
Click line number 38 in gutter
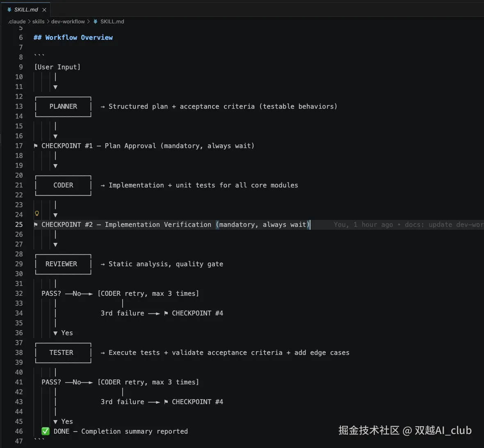[19, 352]
